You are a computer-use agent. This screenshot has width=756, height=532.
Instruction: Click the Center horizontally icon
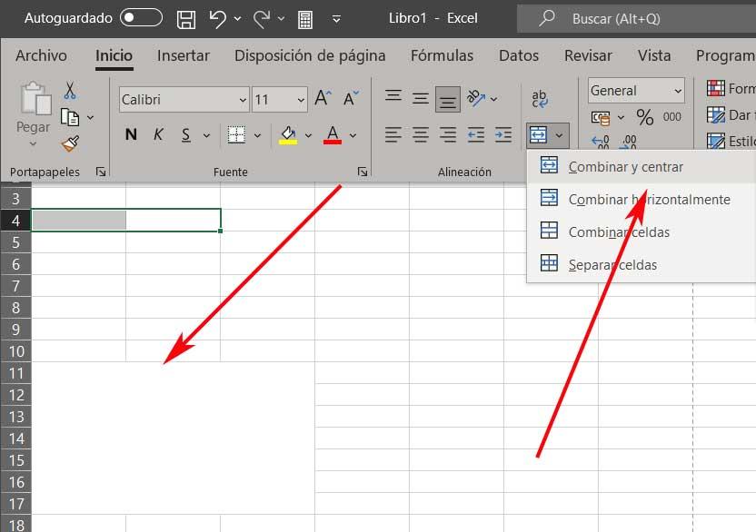[x=421, y=135]
